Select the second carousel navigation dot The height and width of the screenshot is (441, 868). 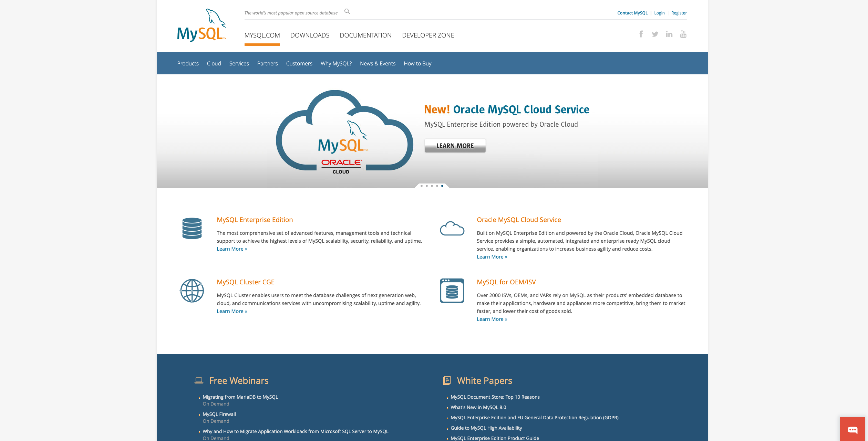(426, 186)
